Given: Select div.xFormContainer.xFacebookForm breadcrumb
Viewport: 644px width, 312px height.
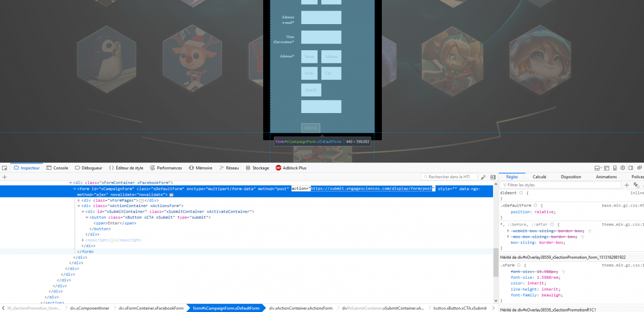Looking at the screenshot, I should [x=151, y=308].
